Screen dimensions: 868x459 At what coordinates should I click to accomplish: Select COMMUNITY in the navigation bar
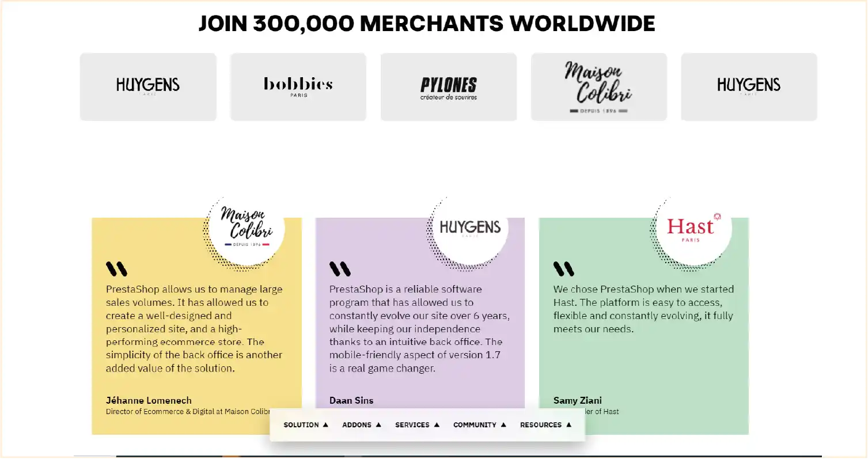[x=475, y=424]
